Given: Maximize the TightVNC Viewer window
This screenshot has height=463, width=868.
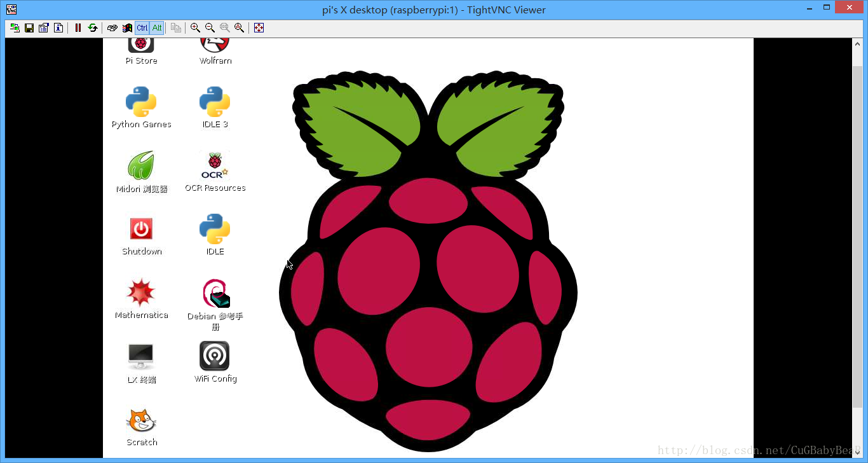Looking at the screenshot, I should point(827,8).
